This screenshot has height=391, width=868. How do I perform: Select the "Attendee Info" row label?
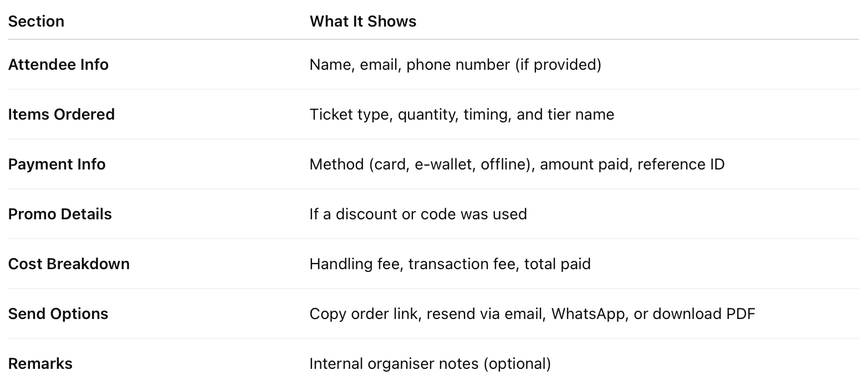click(58, 65)
